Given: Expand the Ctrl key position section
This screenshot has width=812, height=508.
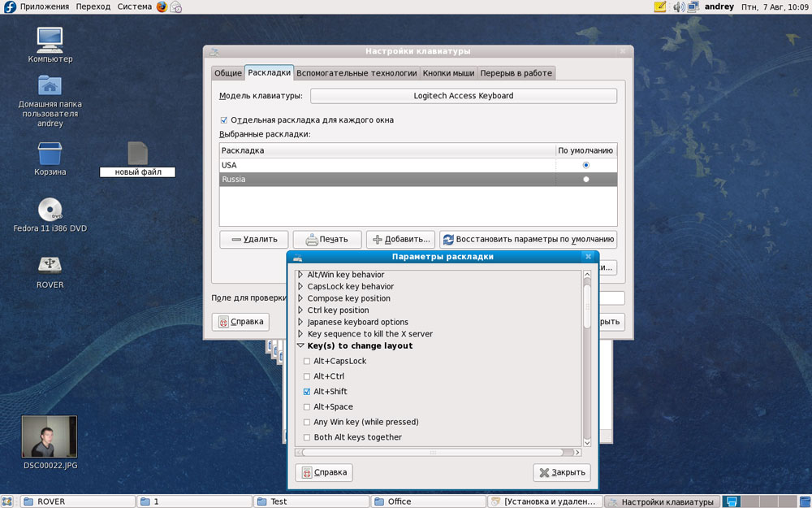Looking at the screenshot, I should [300, 310].
